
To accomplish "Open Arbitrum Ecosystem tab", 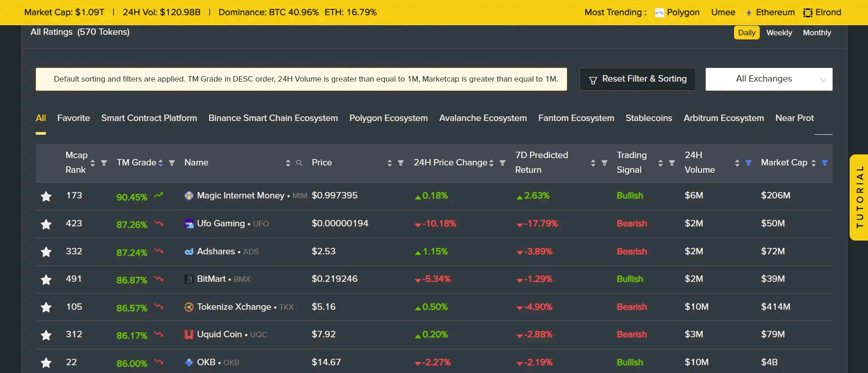I will [724, 118].
